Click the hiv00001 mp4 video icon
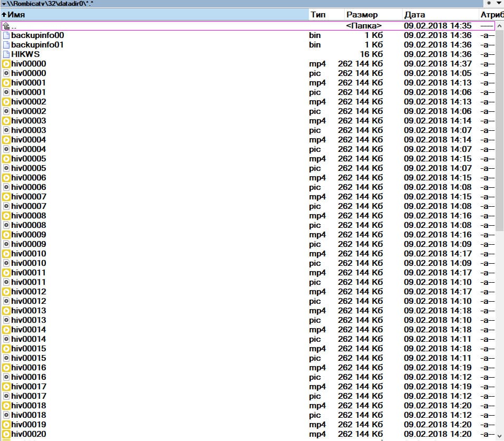The image size is (504, 441). [x=6, y=83]
